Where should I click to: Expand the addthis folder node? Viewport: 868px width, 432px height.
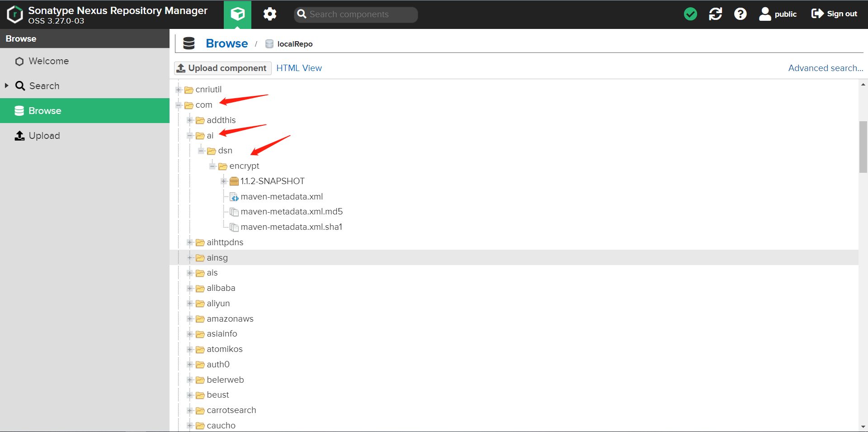190,120
